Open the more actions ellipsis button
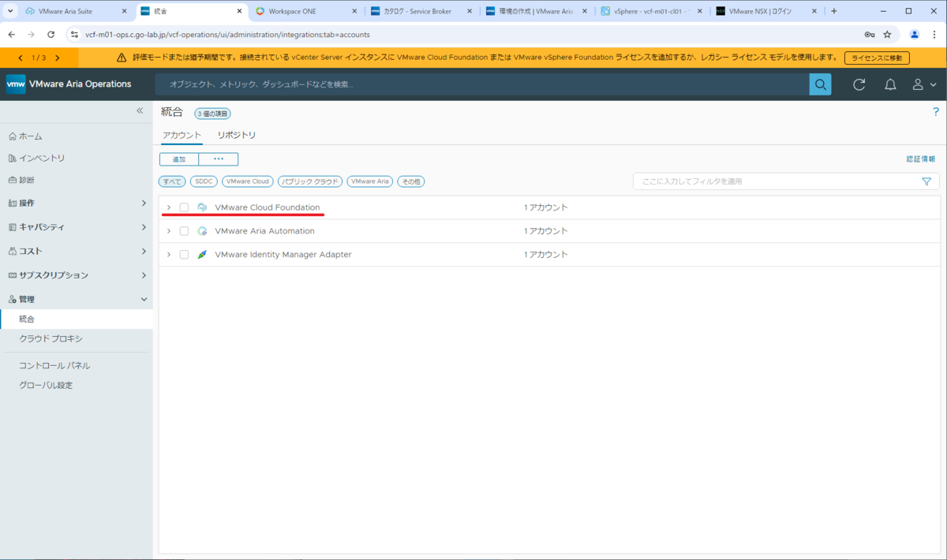This screenshot has height=560, width=947. pos(219,159)
